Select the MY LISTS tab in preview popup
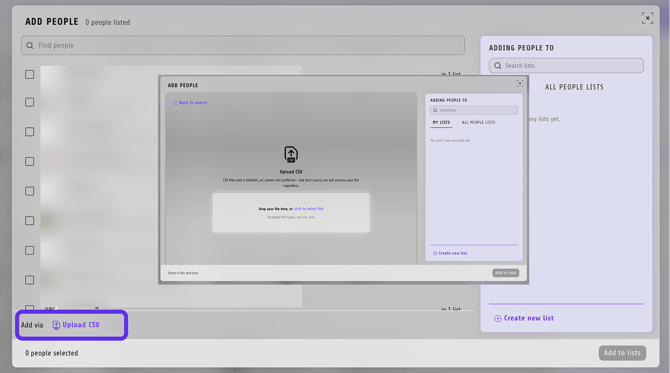Viewport: 670px width, 373px height. 441,123
